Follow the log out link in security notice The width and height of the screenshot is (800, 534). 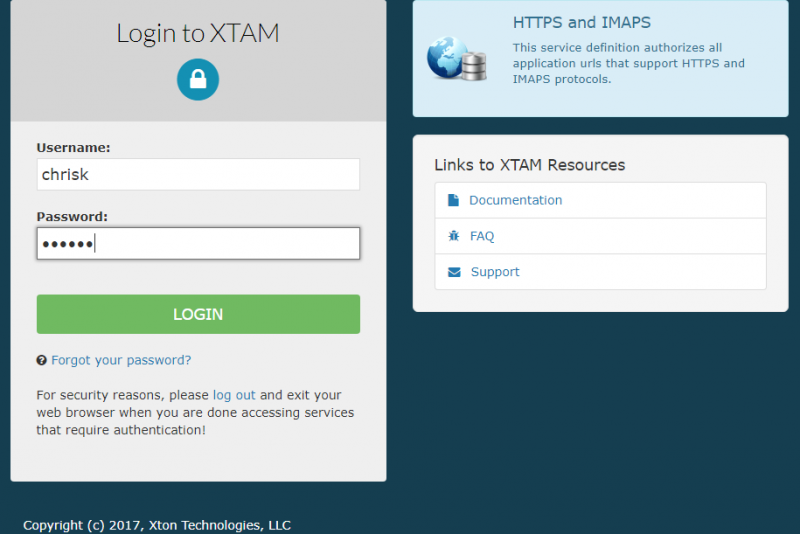(234, 395)
